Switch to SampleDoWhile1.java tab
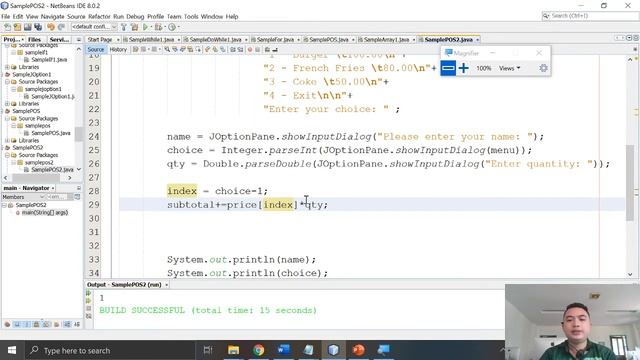Viewport: 640px width, 360px height. (215, 40)
